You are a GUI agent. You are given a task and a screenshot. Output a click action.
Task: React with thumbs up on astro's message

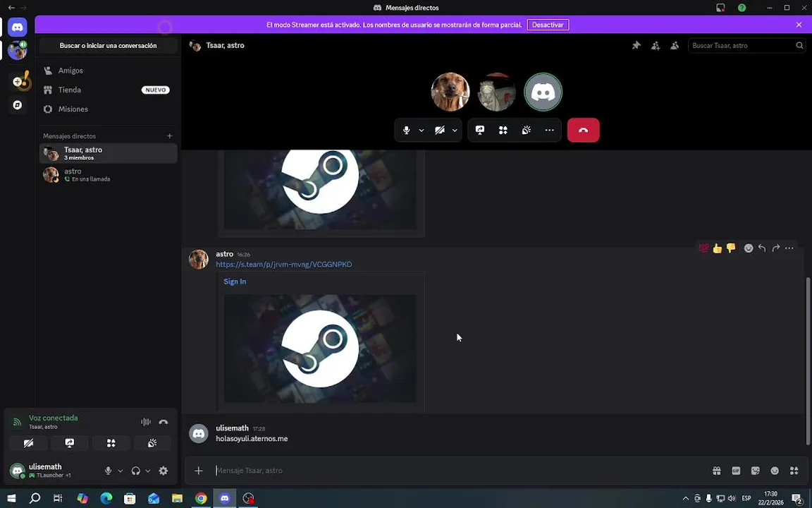click(718, 249)
